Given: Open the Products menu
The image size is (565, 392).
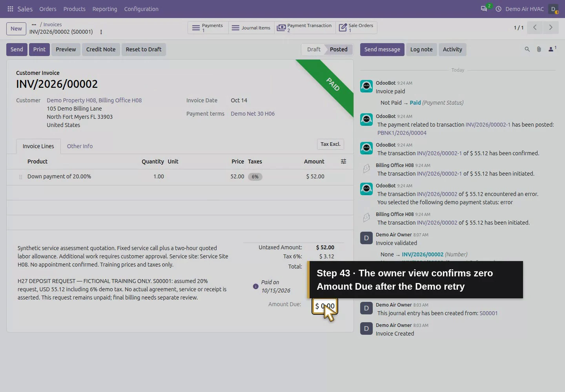Looking at the screenshot, I should (75, 9).
